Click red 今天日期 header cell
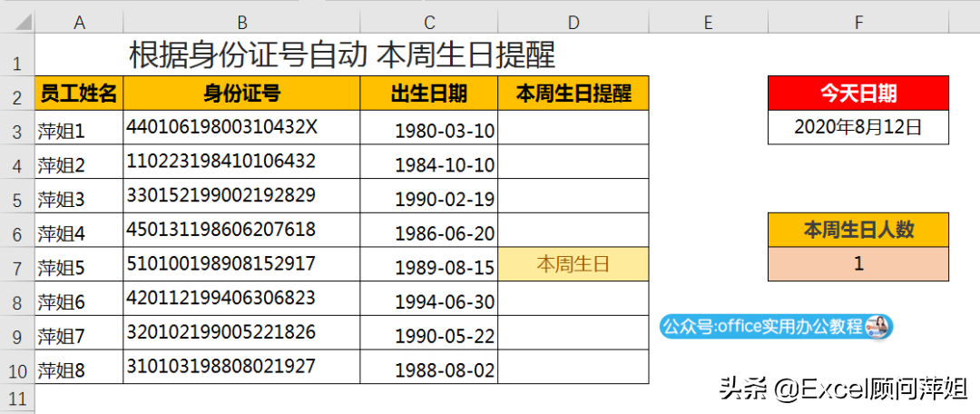 (858, 94)
